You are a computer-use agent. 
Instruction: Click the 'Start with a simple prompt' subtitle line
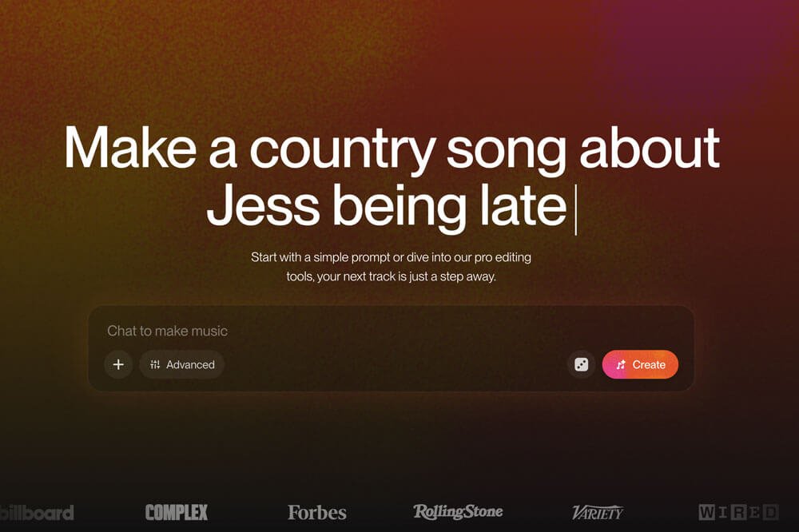(x=391, y=257)
